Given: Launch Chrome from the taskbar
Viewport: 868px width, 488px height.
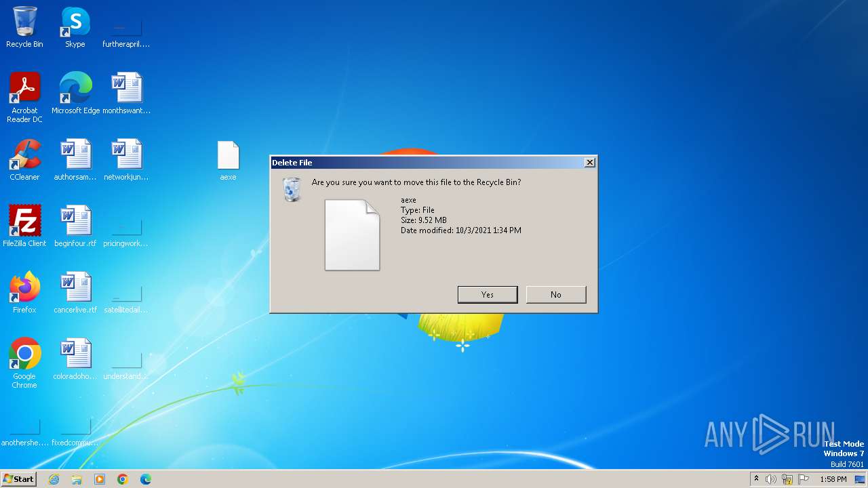Looking at the screenshot, I should pos(123,479).
